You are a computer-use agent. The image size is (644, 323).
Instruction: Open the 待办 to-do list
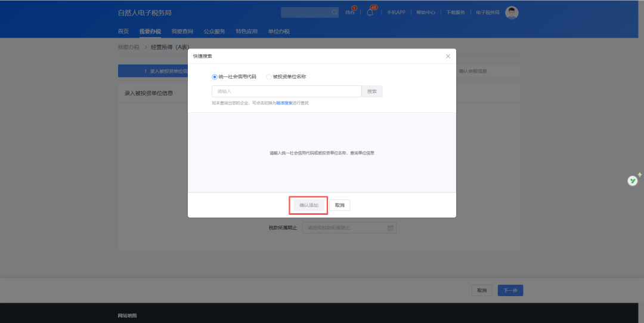(x=350, y=13)
